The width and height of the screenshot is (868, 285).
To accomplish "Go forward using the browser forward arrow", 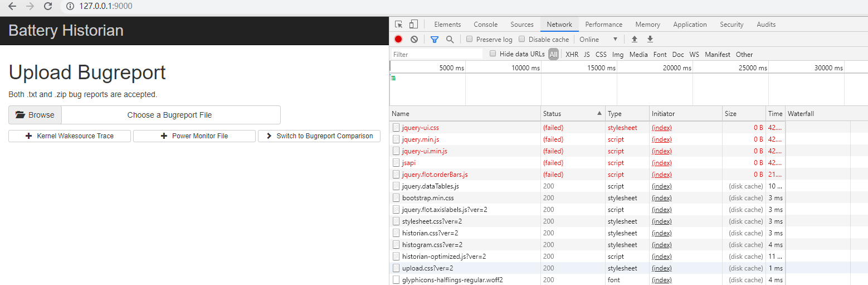I will pyautogui.click(x=30, y=6).
